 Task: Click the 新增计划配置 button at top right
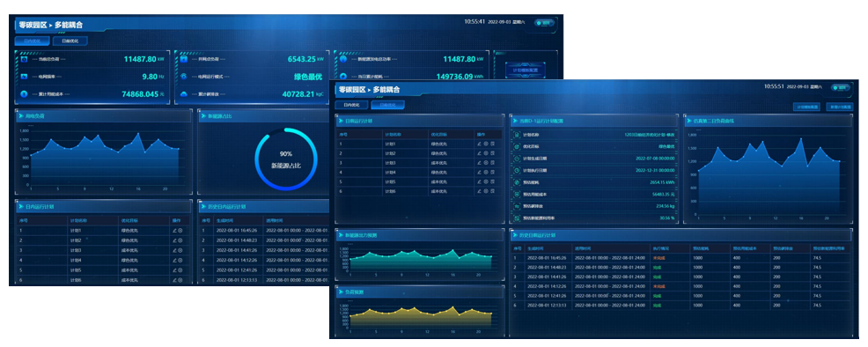(x=839, y=107)
